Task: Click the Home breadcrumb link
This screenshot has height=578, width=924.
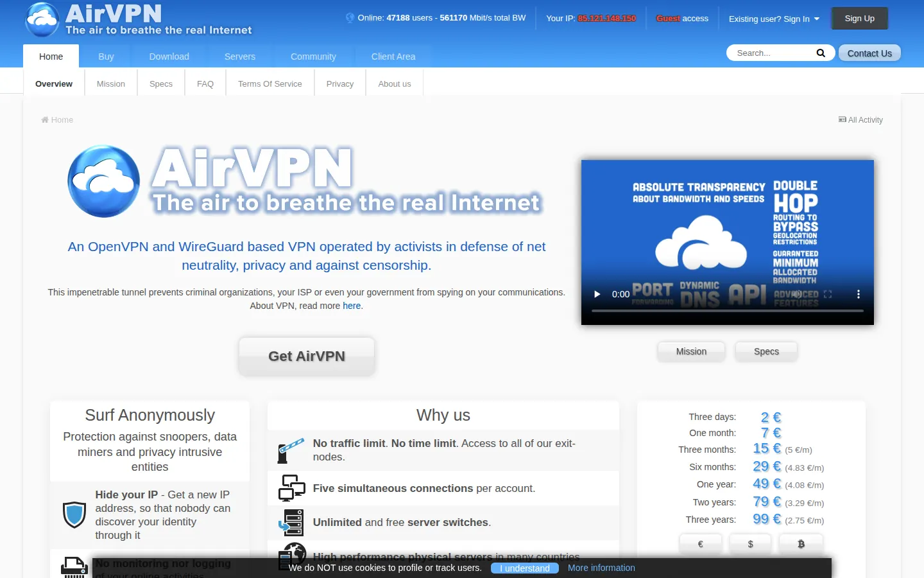Action: coord(57,120)
